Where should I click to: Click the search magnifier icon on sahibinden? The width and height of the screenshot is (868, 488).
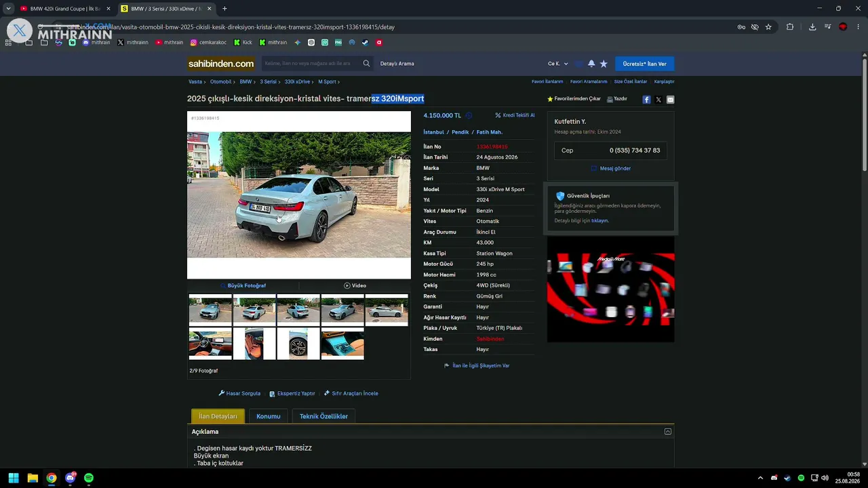tap(366, 64)
